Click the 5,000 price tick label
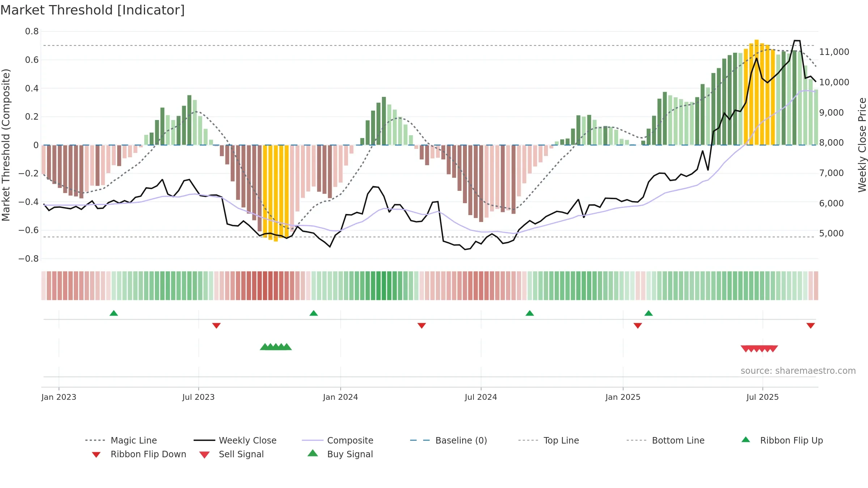 point(831,233)
